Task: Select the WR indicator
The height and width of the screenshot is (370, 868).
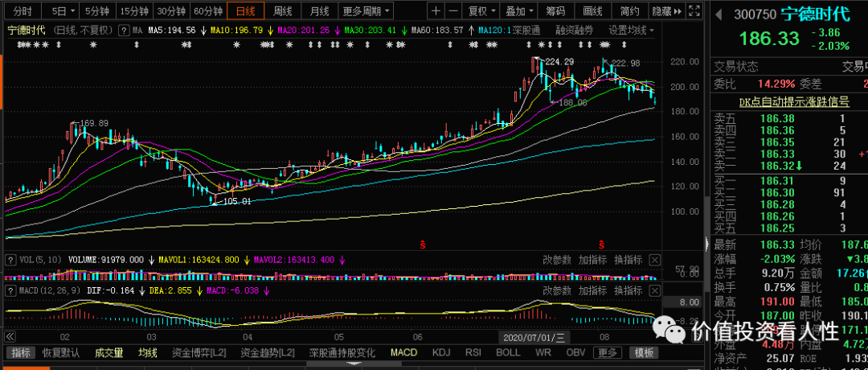Action: click(543, 353)
